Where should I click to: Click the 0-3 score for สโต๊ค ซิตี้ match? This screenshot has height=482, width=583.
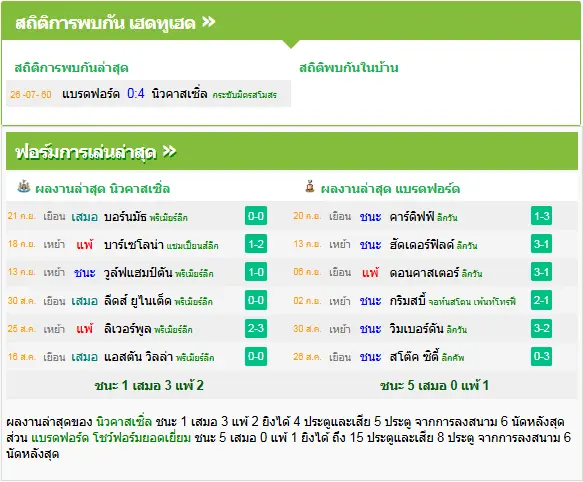pyautogui.click(x=541, y=356)
